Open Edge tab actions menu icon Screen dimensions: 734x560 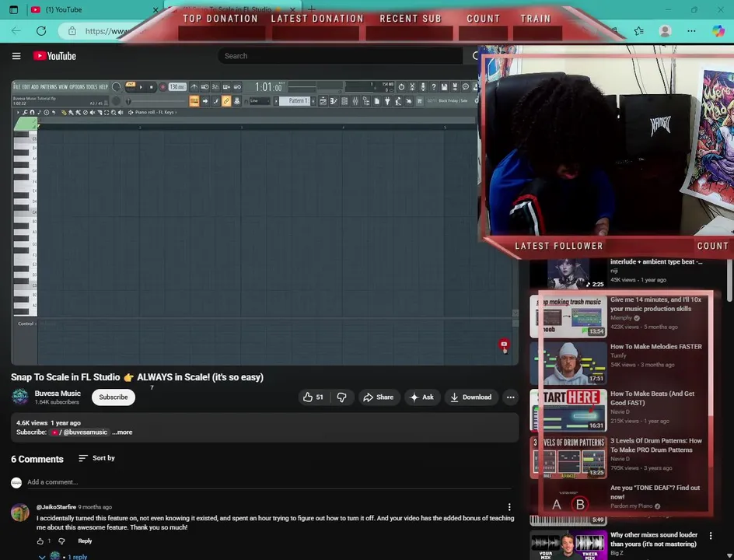tap(13, 9)
